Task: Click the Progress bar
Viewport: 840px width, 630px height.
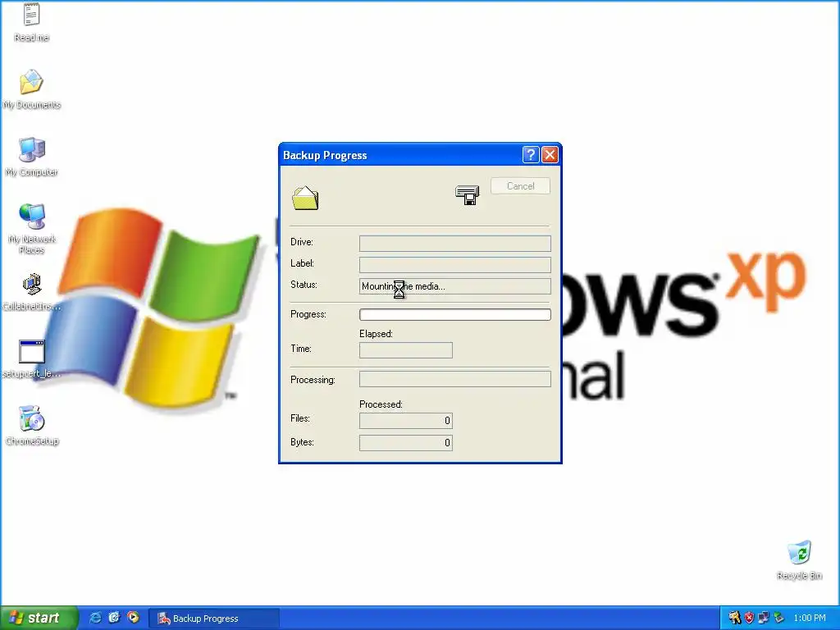Action: click(x=454, y=314)
